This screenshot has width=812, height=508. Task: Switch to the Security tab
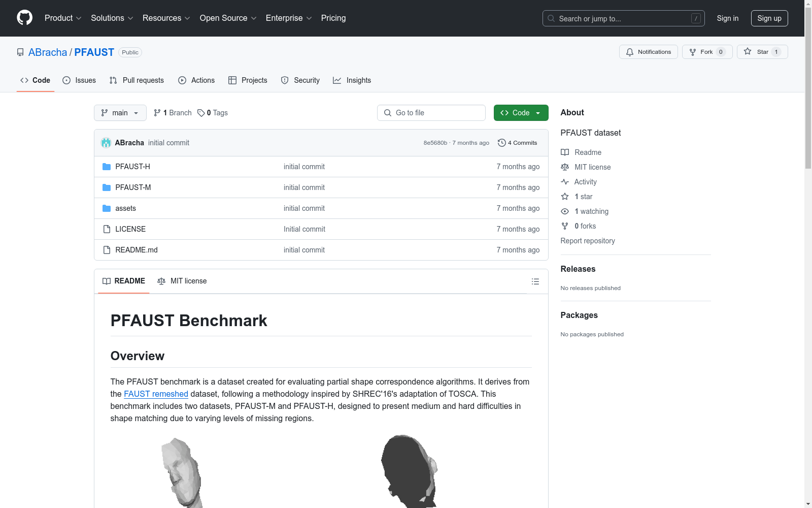click(x=300, y=80)
